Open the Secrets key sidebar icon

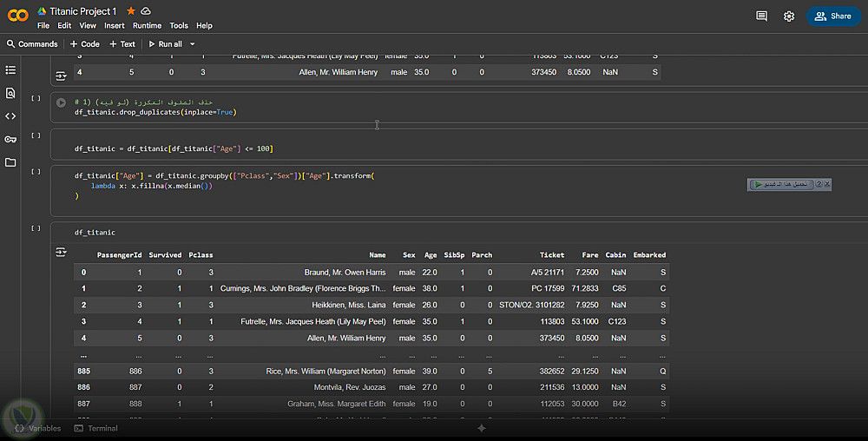(10, 140)
